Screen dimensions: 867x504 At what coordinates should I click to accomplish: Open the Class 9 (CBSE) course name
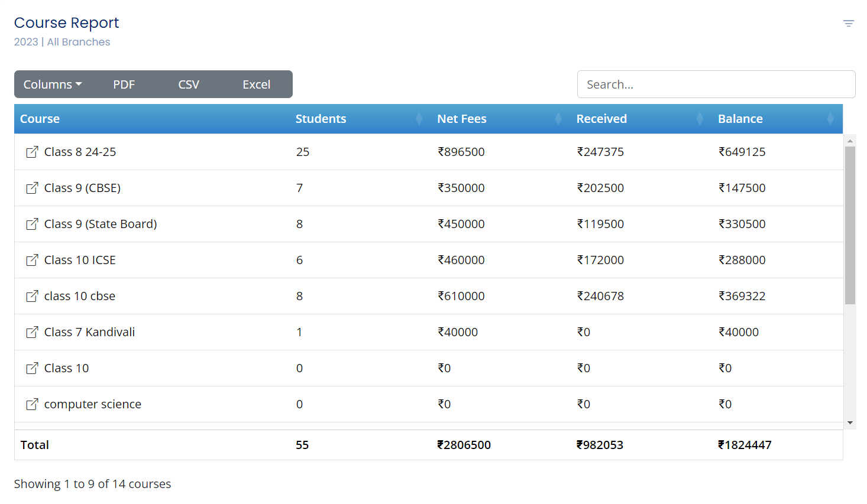pos(82,188)
